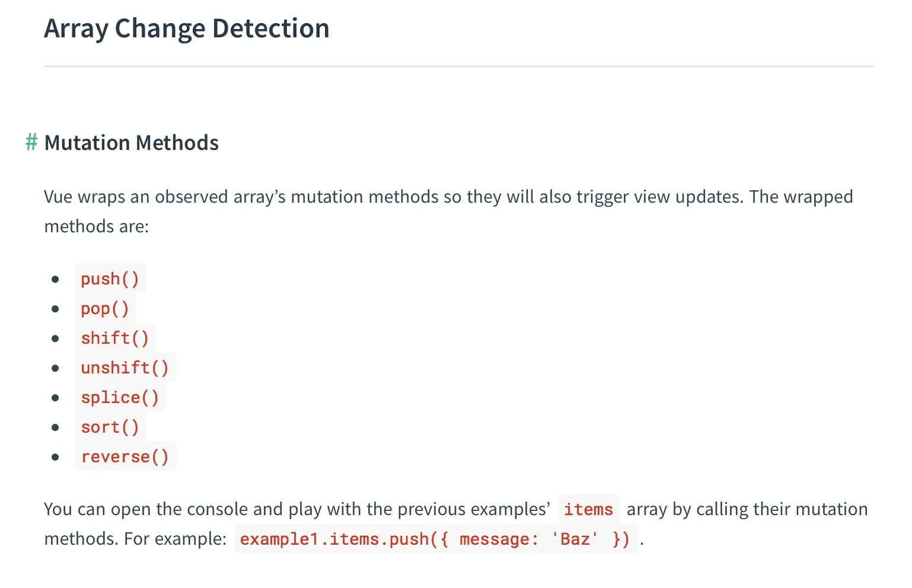Click the horizontal divider under the title
Viewport: 912px width, 588px height.
tap(458, 66)
